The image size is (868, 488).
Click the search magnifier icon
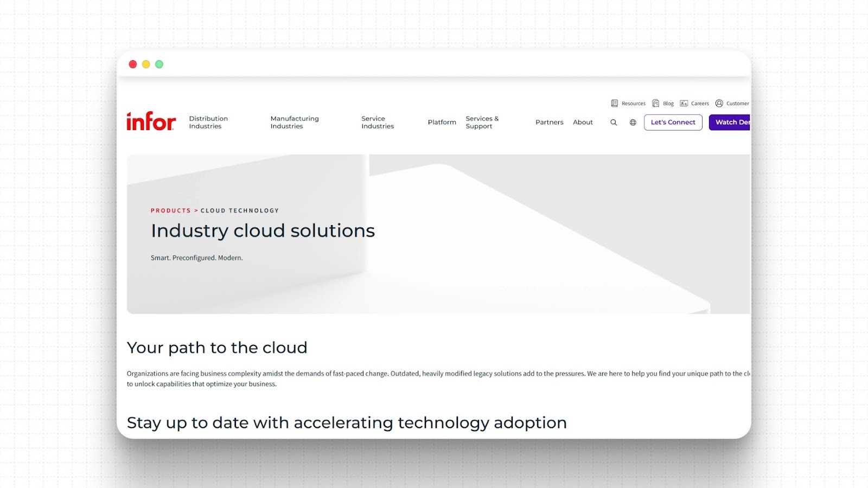pyautogui.click(x=613, y=123)
